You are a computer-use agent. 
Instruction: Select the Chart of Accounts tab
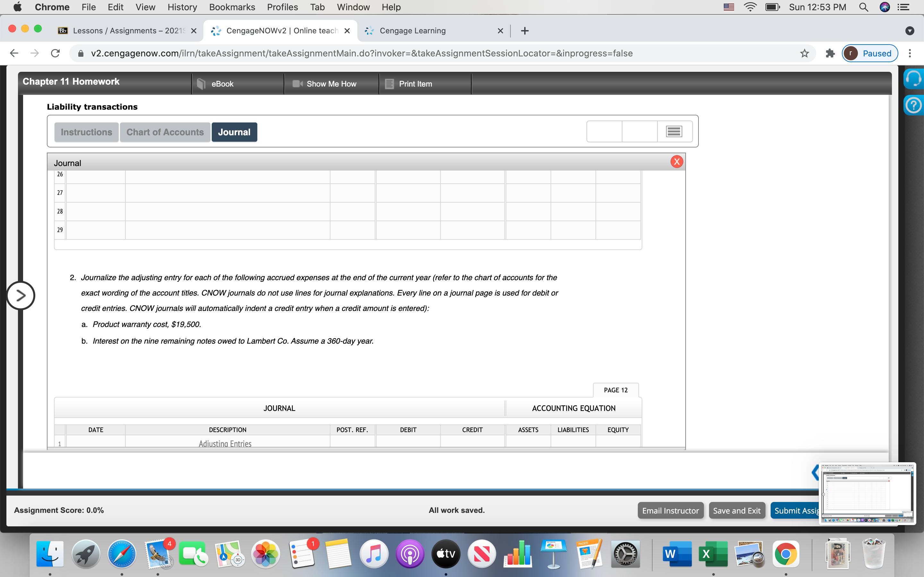(x=165, y=132)
